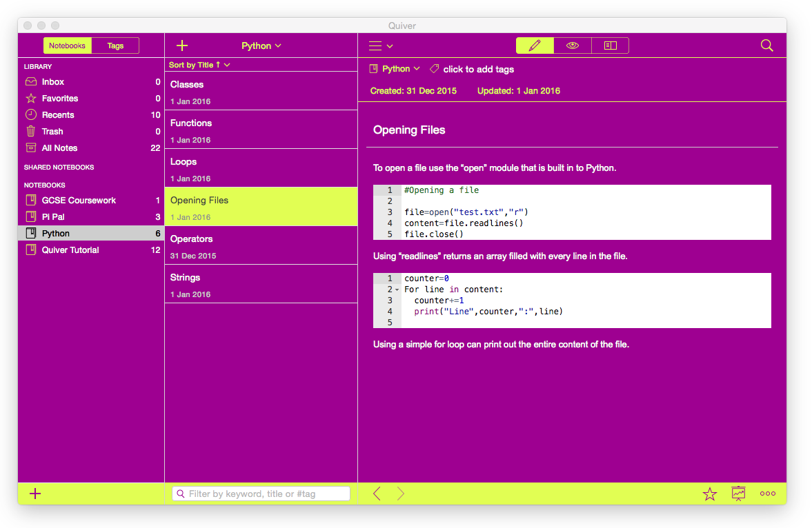Switch to preview mode with the eye icon

point(572,45)
